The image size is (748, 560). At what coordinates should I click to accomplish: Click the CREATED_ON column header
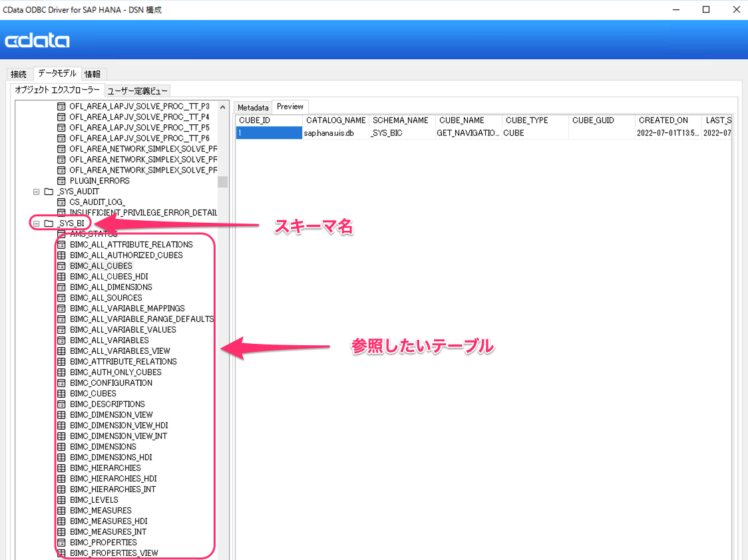tap(668, 120)
